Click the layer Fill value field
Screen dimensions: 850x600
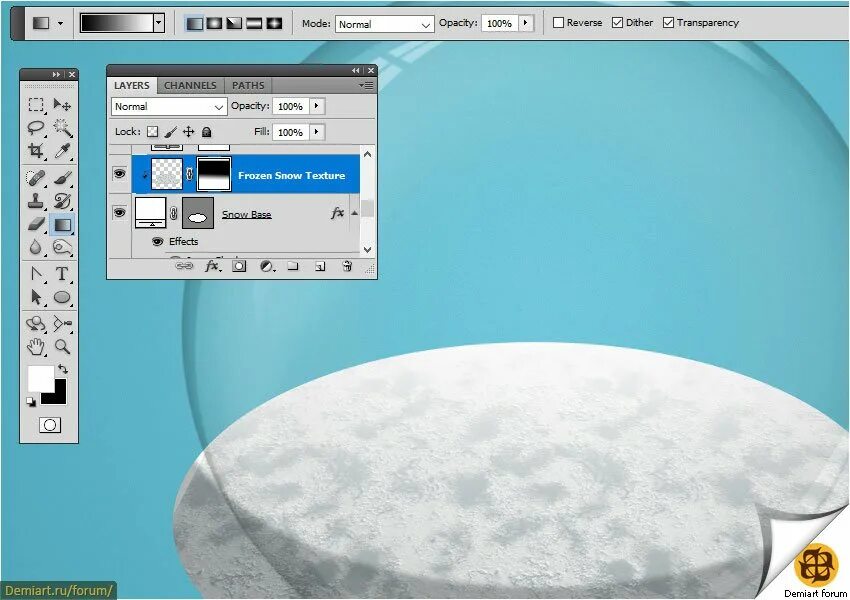[291, 132]
